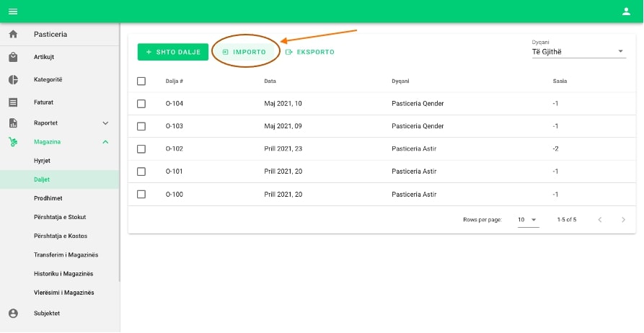The image size is (644, 333).
Task: Open the Dyqani store dropdown
Action: [578, 52]
